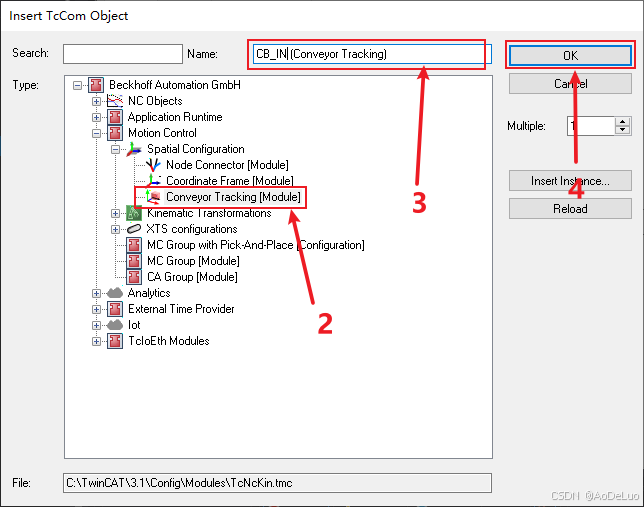
Task: Click the Multiple number field
Action: (x=591, y=126)
